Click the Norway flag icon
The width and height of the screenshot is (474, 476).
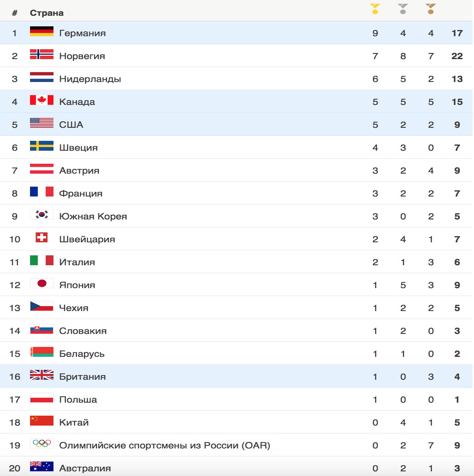(42, 54)
